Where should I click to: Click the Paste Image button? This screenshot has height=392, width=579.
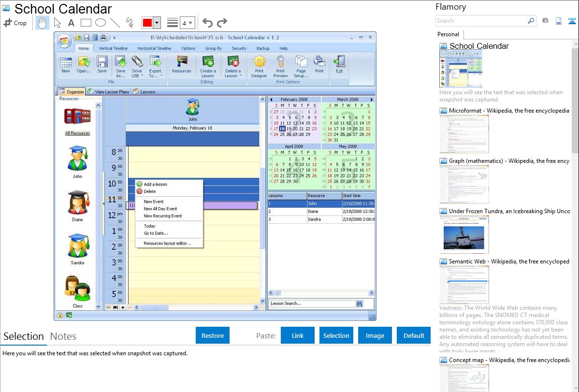pos(375,335)
